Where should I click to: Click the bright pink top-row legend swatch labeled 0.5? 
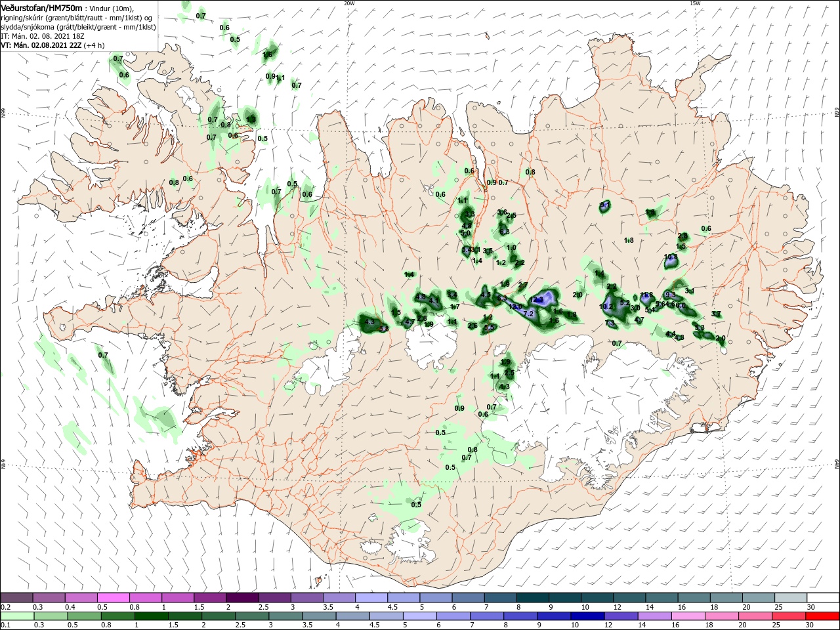(113, 598)
